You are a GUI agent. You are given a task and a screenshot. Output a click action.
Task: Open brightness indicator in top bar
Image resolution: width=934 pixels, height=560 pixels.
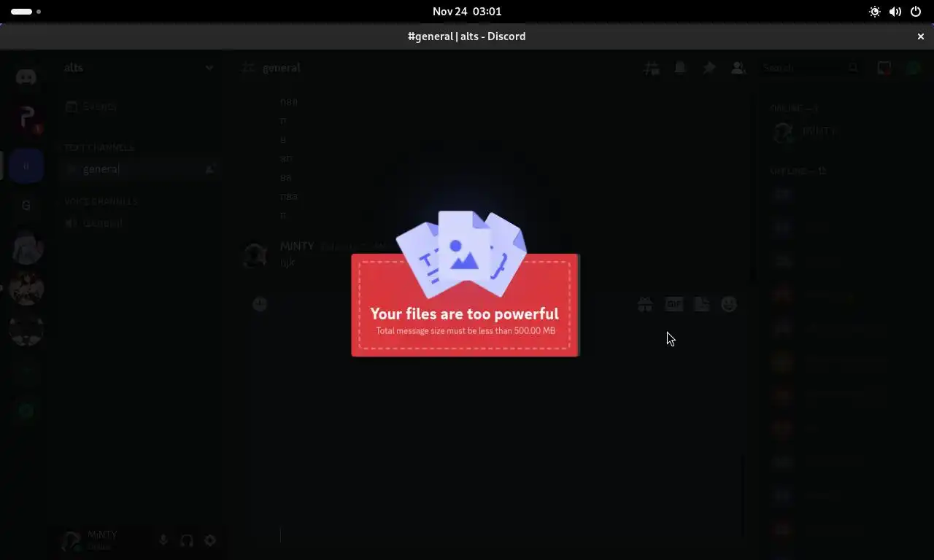(875, 12)
